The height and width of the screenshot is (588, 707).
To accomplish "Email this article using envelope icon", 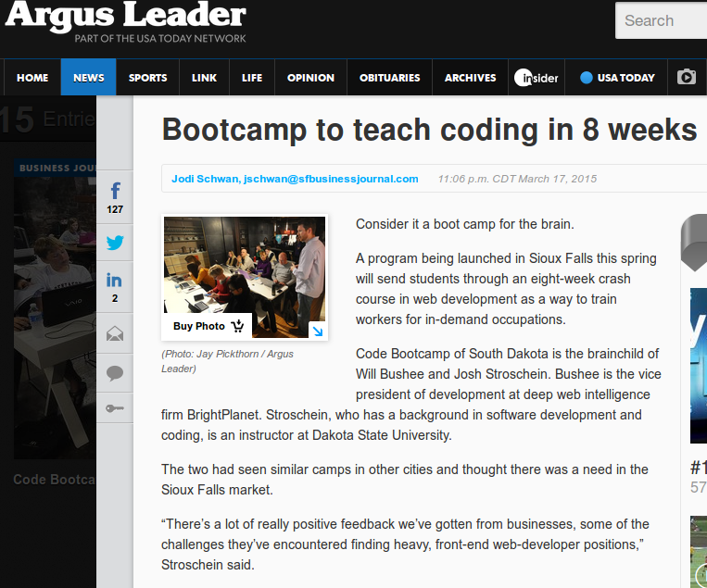I will (115, 334).
